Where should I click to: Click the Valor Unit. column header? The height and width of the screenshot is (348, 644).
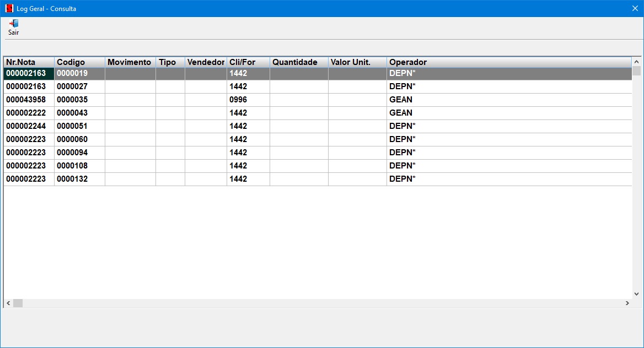coord(357,62)
